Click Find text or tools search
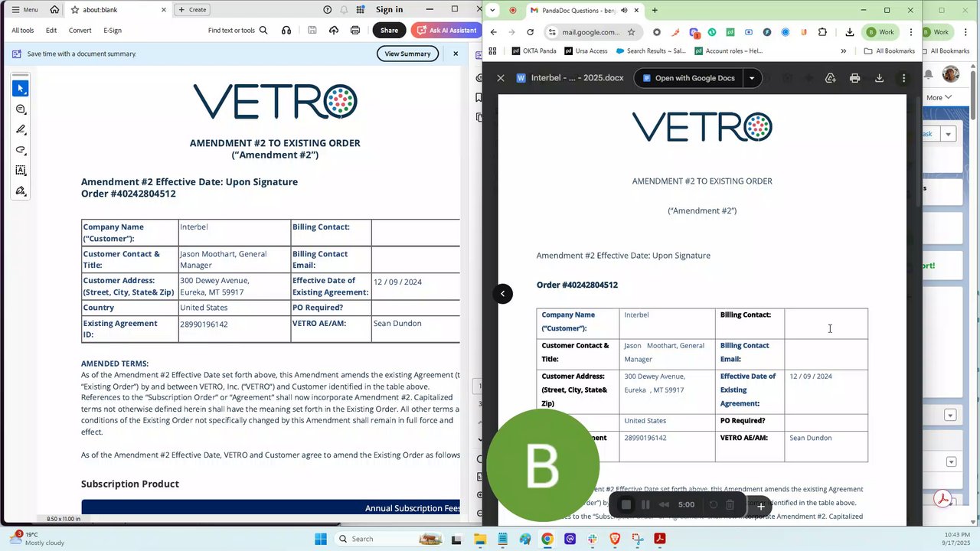 237,31
